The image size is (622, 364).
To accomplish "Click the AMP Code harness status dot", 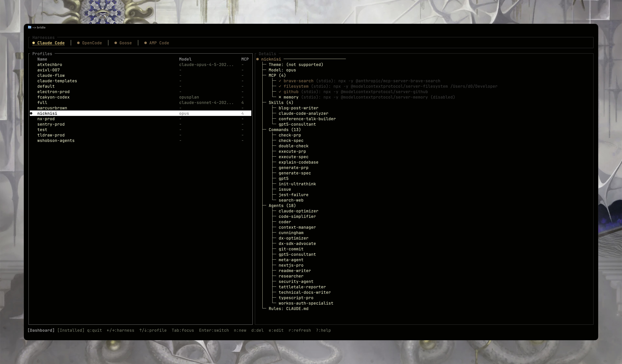I will point(145,43).
